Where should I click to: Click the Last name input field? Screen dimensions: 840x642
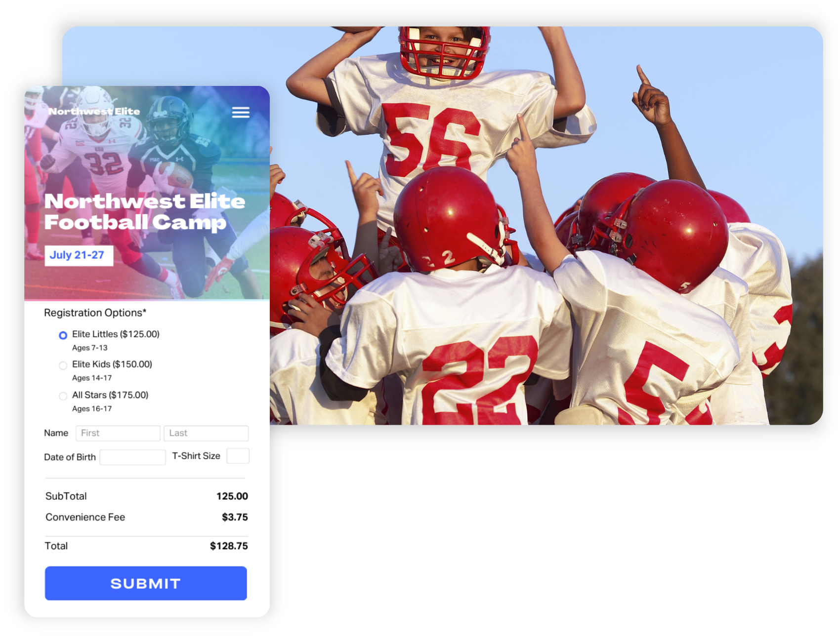click(x=206, y=433)
